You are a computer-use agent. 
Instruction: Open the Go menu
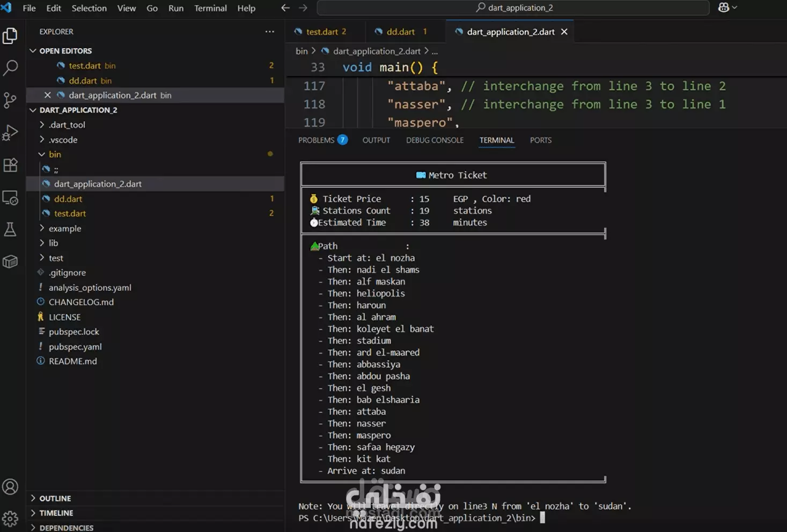click(x=152, y=8)
